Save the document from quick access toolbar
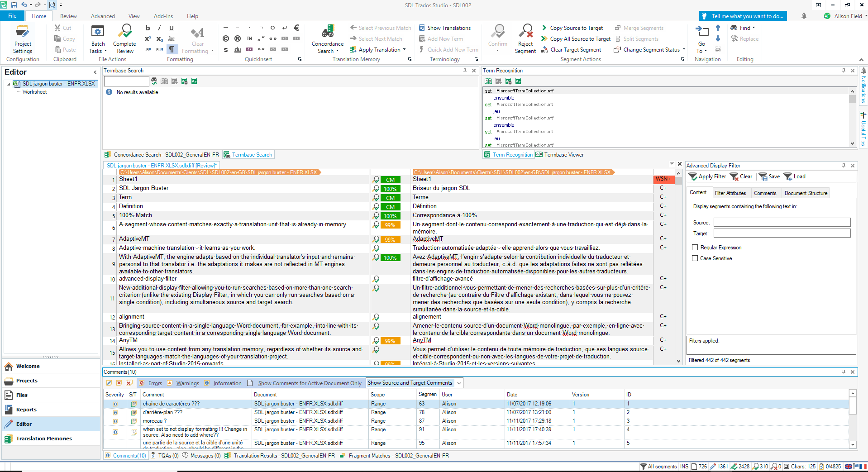 [x=14, y=5]
